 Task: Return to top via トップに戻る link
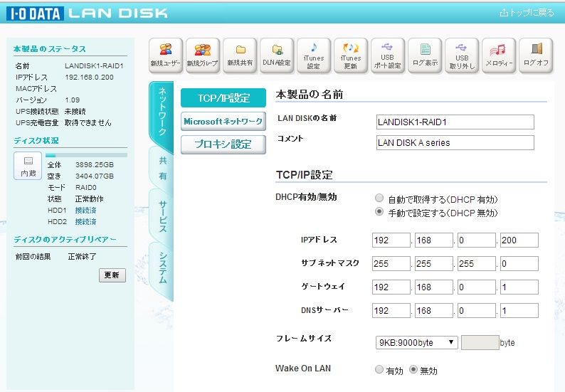pos(527,13)
